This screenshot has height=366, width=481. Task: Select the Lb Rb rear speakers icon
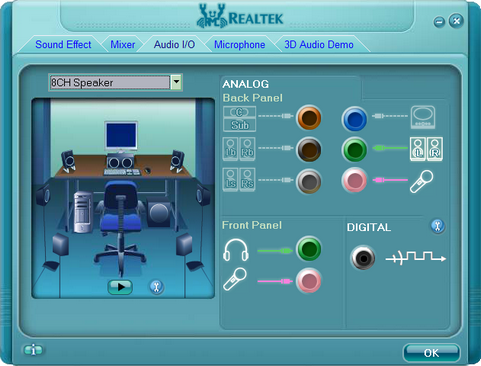239,149
